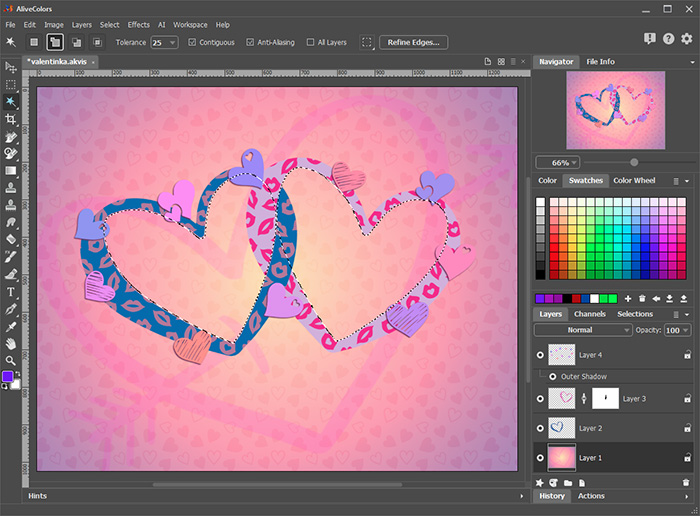Select the Eyedropper tool
Image resolution: width=700 pixels, height=516 pixels.
point(10,326)
